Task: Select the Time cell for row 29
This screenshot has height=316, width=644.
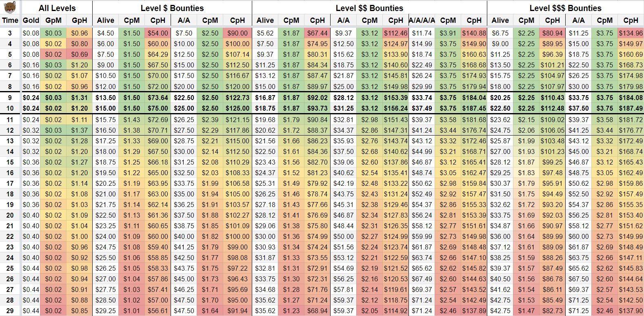Action: [10, 311]
